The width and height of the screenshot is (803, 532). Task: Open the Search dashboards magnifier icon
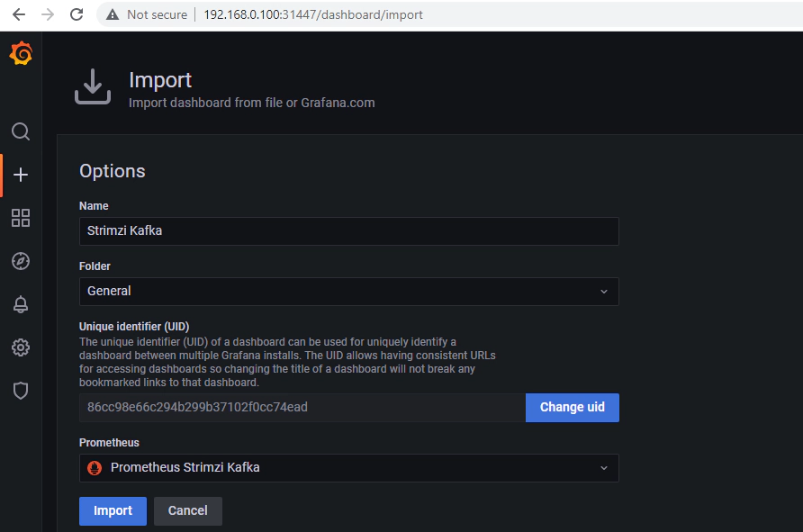(x=21, y=131)
